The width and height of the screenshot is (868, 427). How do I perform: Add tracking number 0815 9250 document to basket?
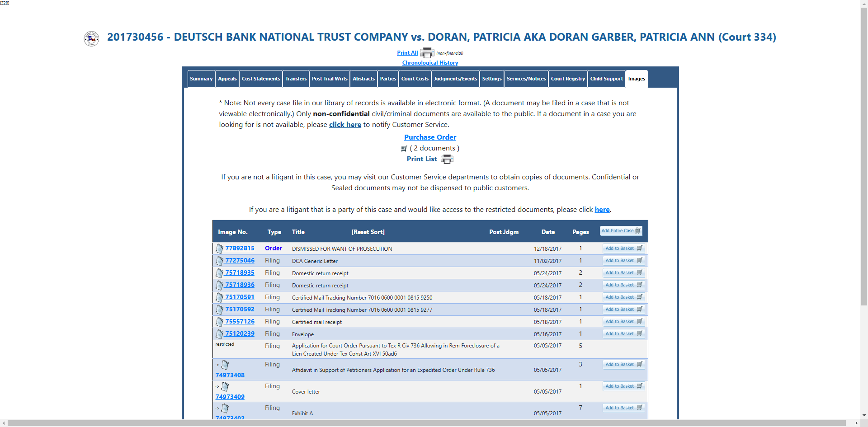623,297
